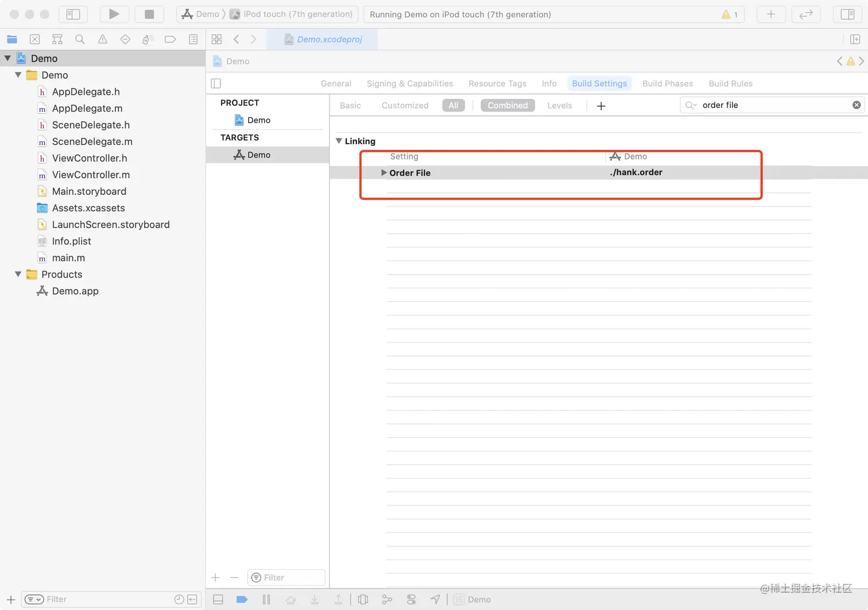Clear the 'order file' search text
Viewport: 868px width, 610px height.
click(856, 105)
